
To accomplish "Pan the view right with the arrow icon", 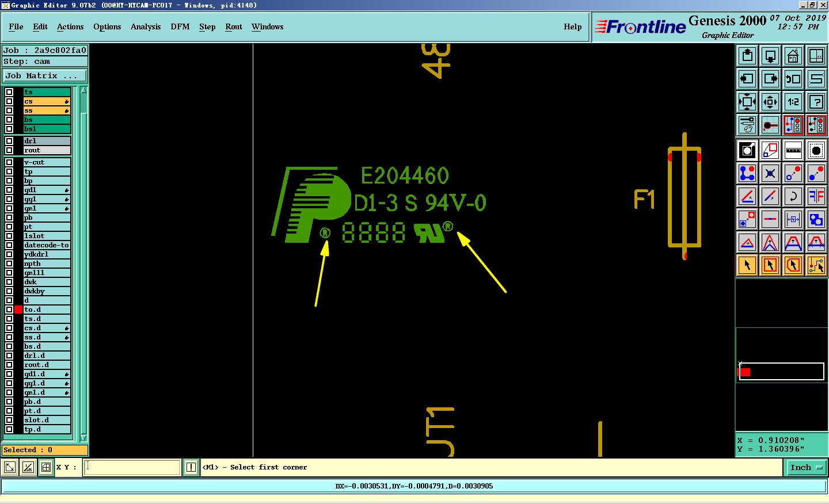I will (x=770, y=79).
